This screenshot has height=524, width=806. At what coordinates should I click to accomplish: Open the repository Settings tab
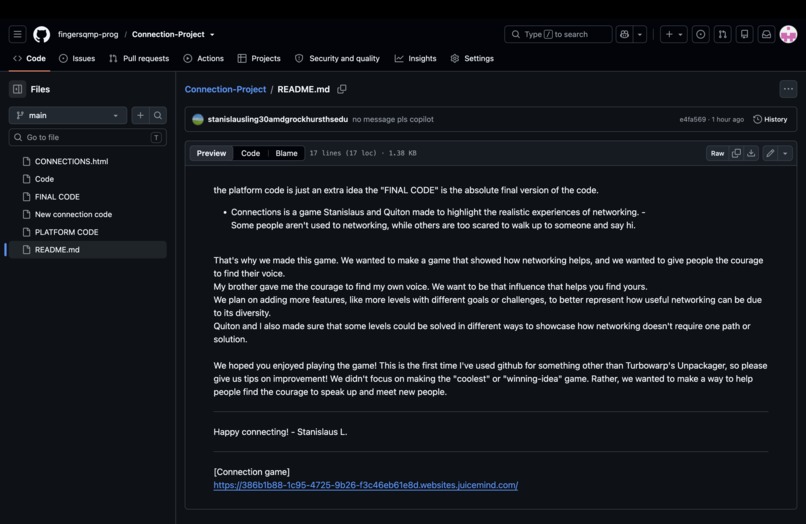[472, 59]
